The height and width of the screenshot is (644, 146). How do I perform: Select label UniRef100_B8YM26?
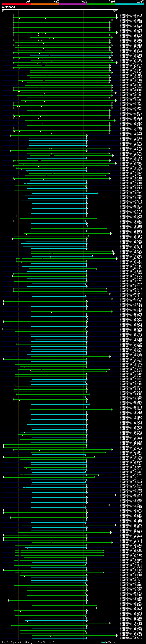coord(131,193)
